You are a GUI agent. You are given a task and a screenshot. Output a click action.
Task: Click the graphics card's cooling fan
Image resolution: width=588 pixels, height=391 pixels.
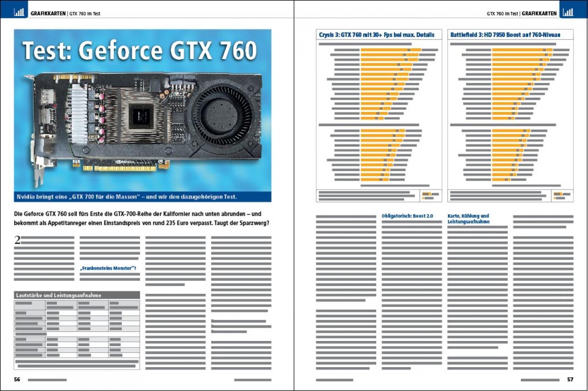pyautogui.click(x=222, y=116)
